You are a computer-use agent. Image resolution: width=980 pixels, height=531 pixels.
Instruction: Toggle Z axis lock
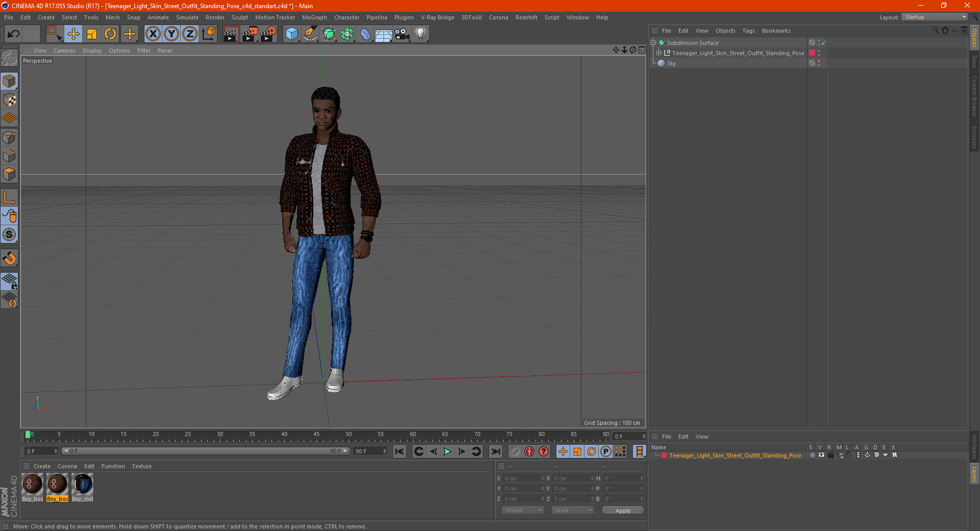(190, 34)
